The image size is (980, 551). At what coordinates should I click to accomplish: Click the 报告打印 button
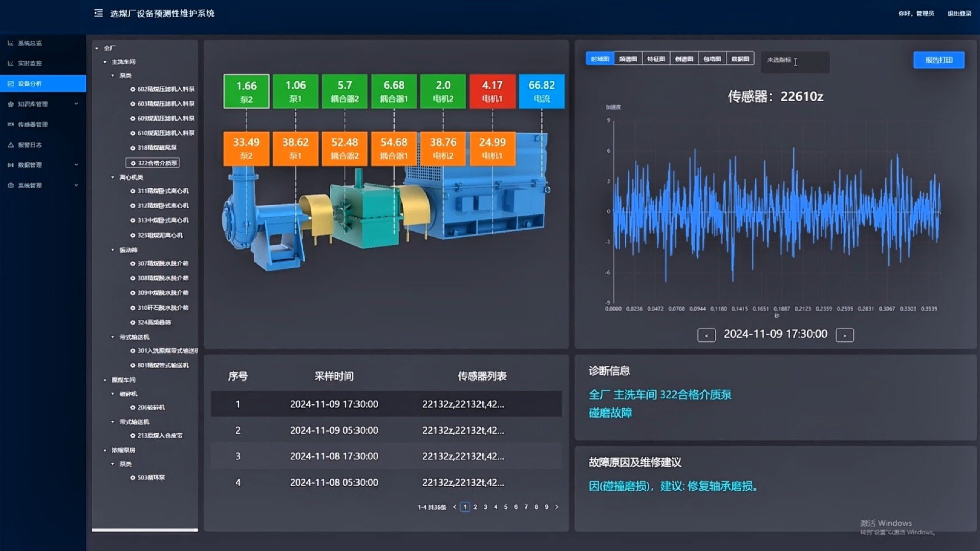click(x=939, y=60)
